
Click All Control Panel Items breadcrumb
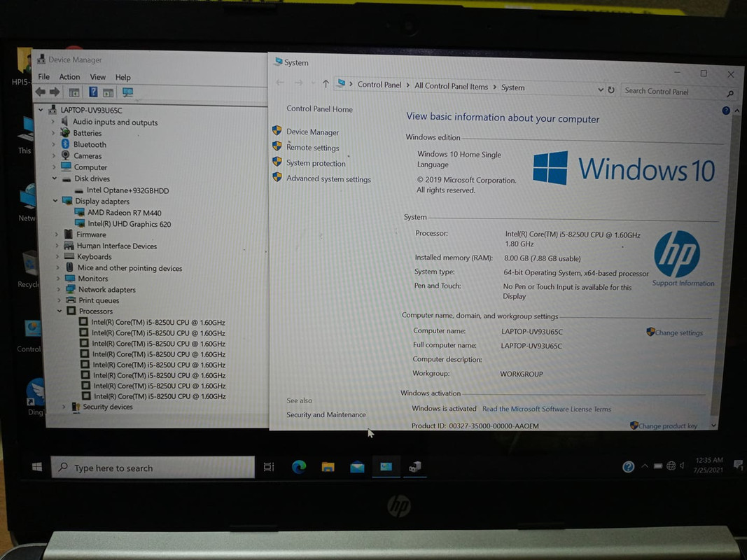451,86
